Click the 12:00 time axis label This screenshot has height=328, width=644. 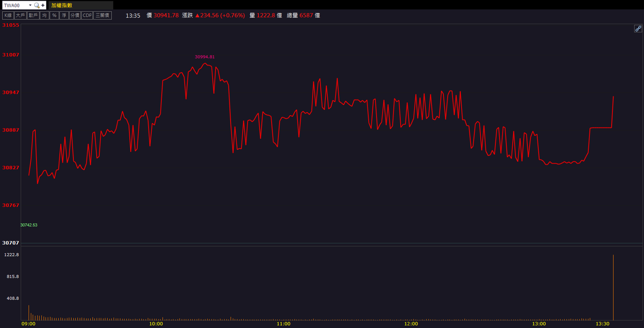411,324
